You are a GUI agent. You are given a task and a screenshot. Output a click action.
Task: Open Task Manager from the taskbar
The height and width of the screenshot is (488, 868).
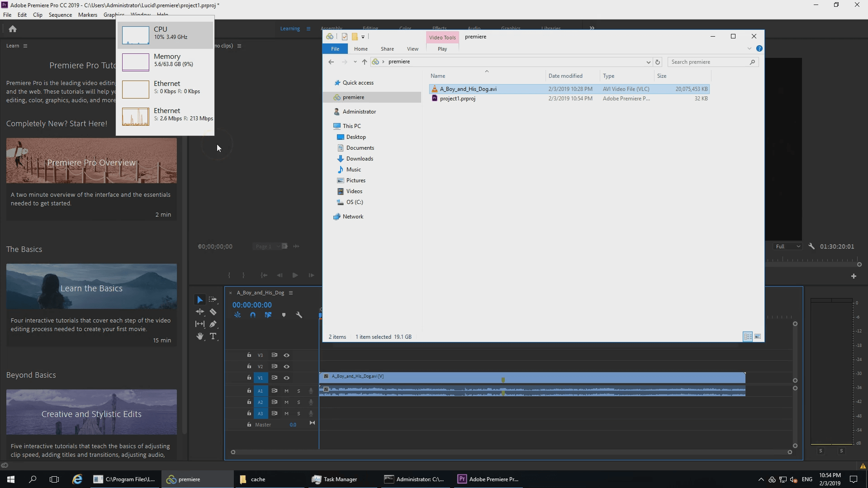[335, 479]
